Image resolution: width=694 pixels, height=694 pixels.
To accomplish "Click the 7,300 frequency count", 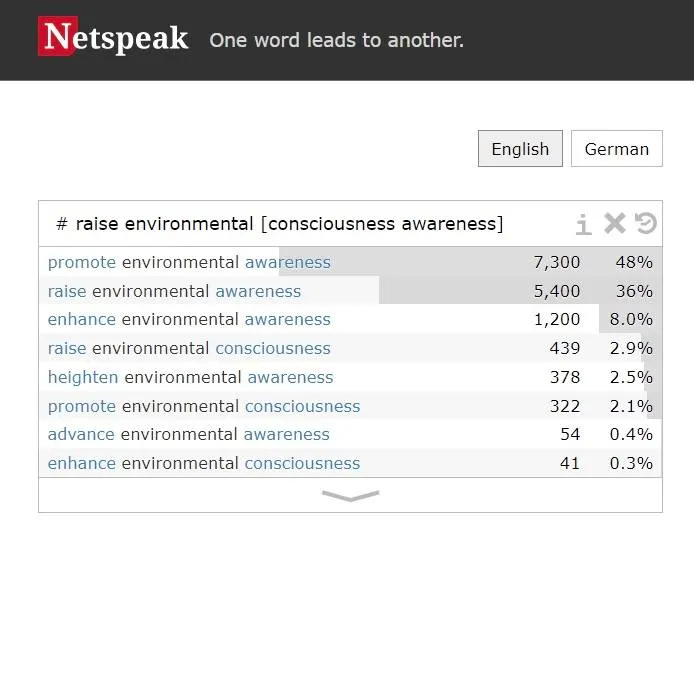I will [556, 262].
